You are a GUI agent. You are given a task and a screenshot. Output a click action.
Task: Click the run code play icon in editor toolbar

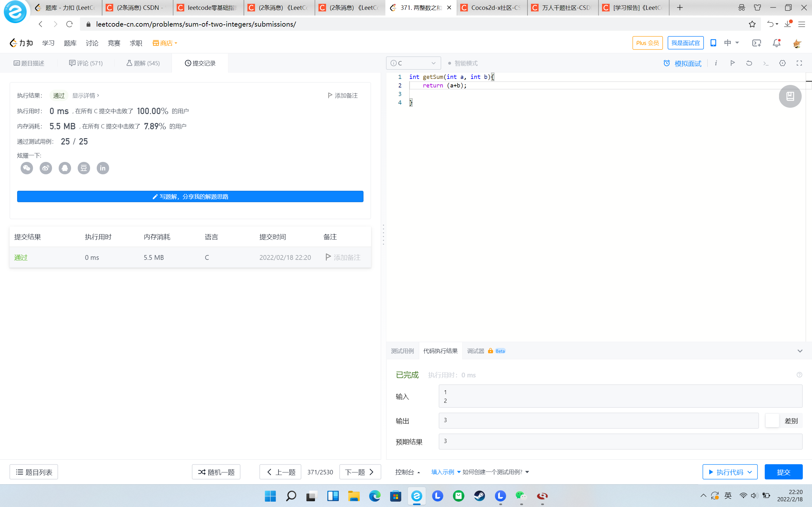[x=732, y=63]
